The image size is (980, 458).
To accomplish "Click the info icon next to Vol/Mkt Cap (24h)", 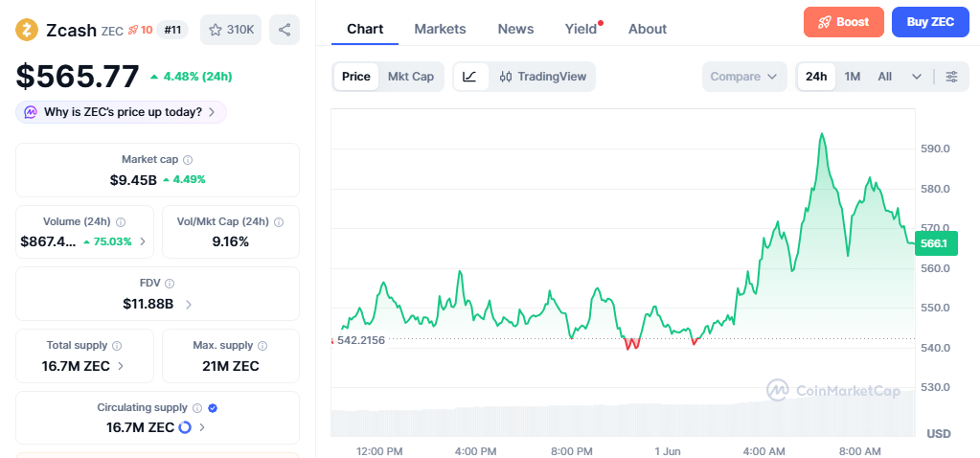I will pyautogui.click(x=279, y=222).
